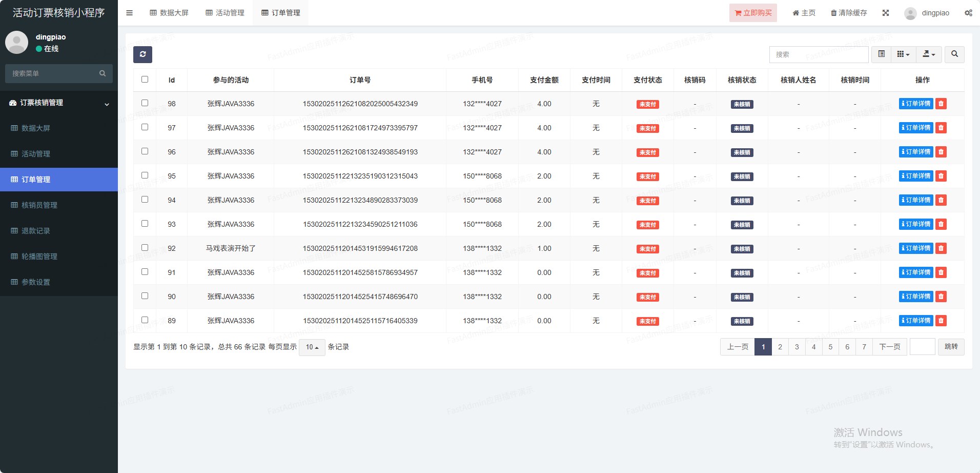
Task: Toggle the card view icon button
Action: pyautogui.click(x=881, y=54)
